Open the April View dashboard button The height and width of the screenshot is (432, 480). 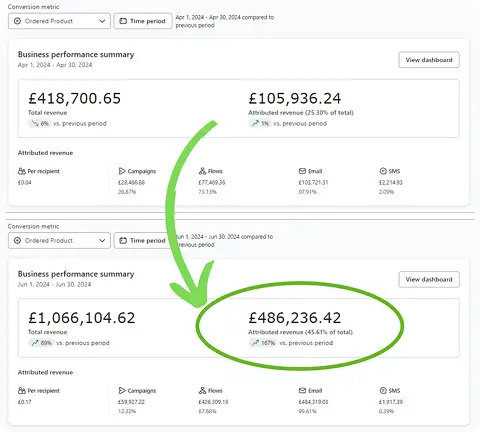click(429, 60)
